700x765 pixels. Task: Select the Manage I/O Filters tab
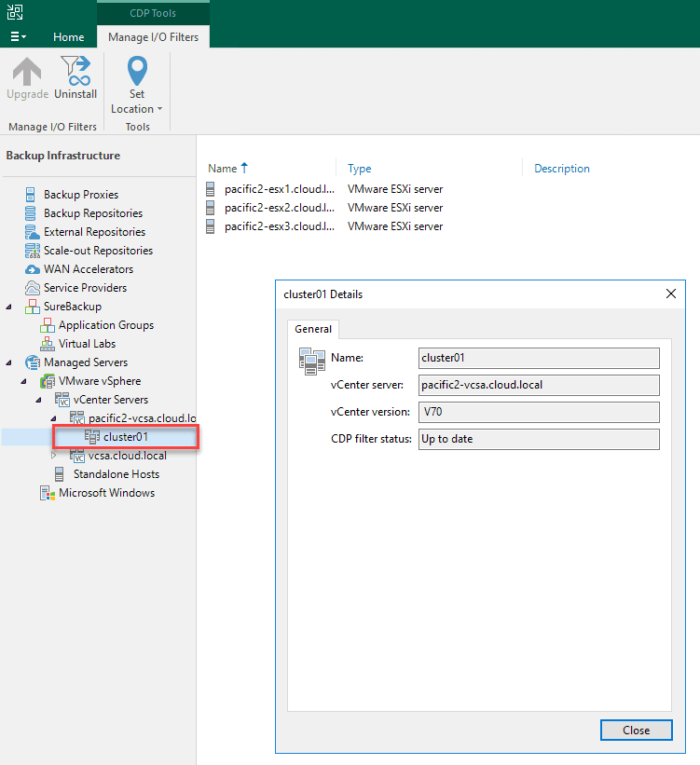pyautogui.click(x=153, y=37)
